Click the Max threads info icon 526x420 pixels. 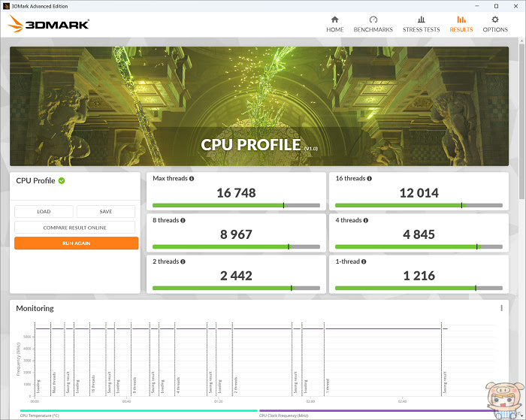[x=192, y=179]
